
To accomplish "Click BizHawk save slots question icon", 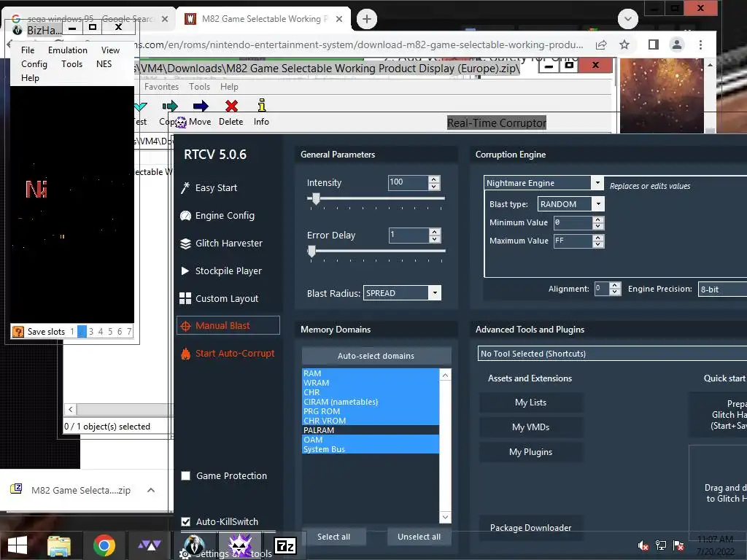I will 18,332.
